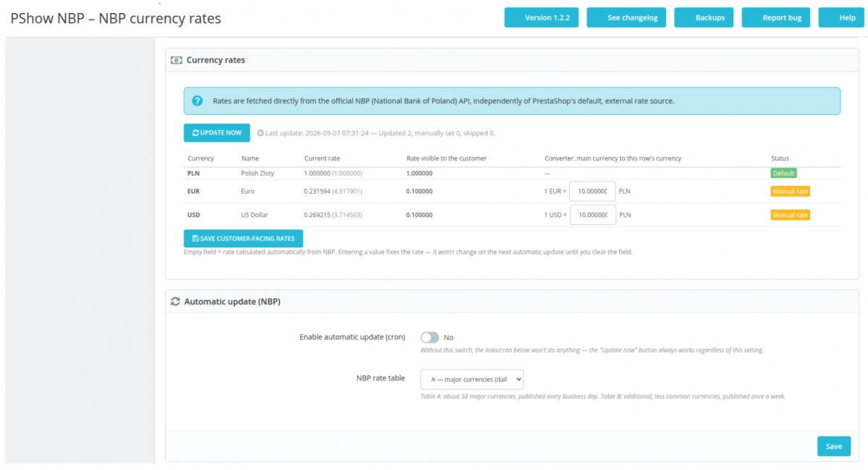868x470 pixels.
Task: Open the NBP rate table dropdown
Action: (472, 379)
